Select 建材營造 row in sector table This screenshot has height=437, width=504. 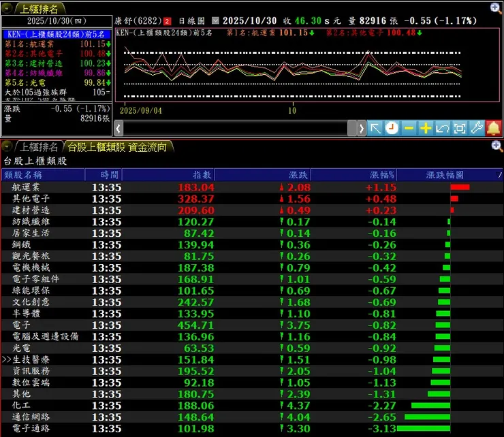point(252,210)
